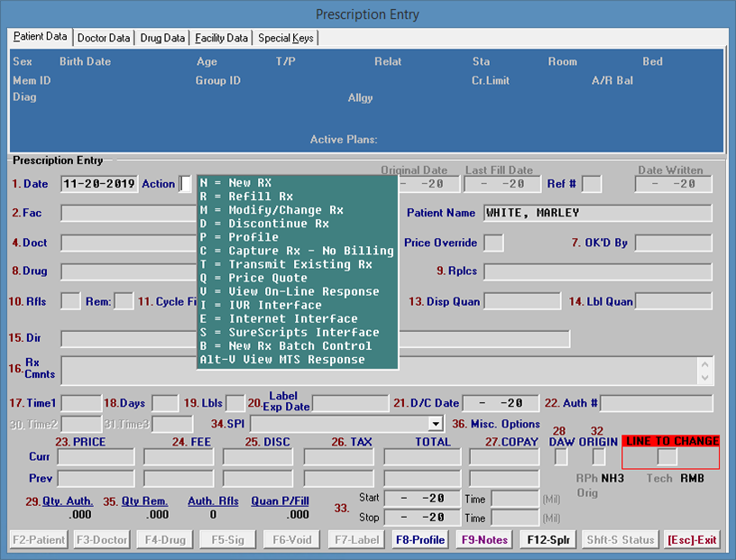Open the Special Keys tab
736x560 pixels.
pyautogui.click(x=286, y=38)
